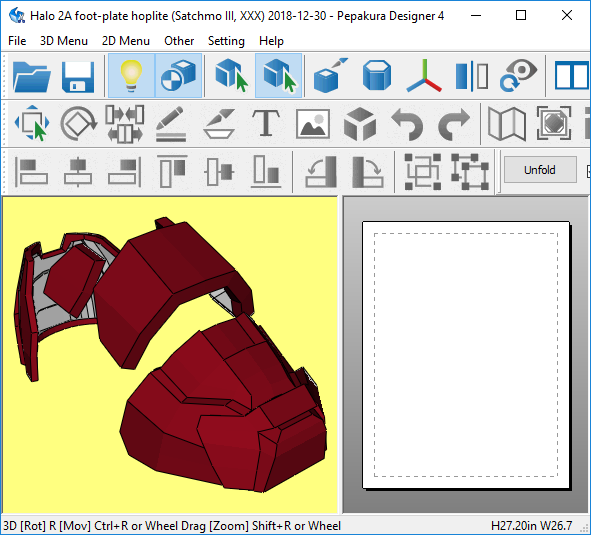Open the Other menu
This screenshot has height=535, width=591.
[x=179, y=41]
